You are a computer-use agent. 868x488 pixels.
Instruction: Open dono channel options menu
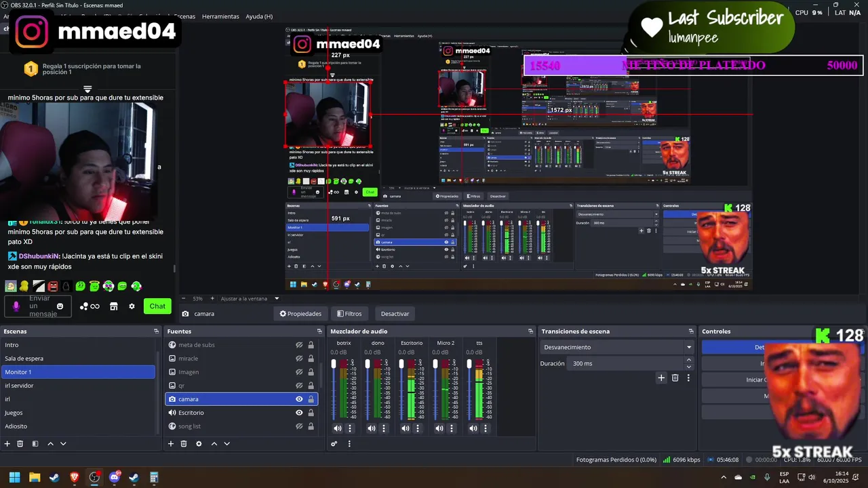[x=384, y=428]
